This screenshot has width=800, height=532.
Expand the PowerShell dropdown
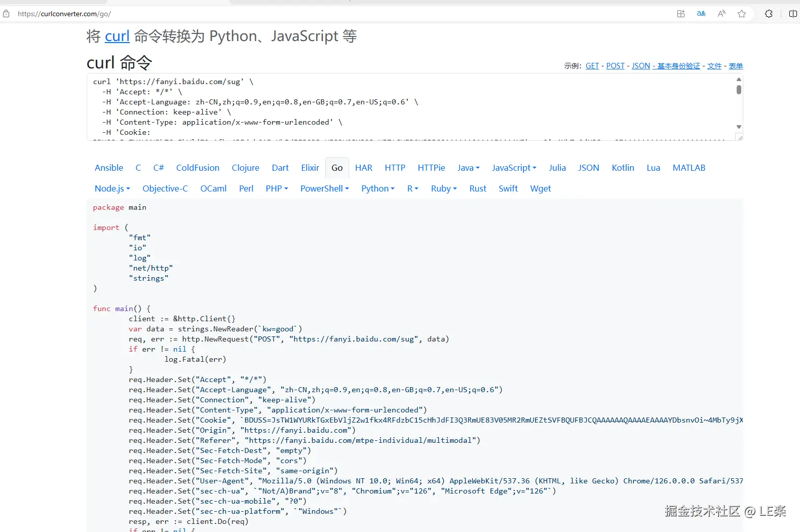coord(324,188)
